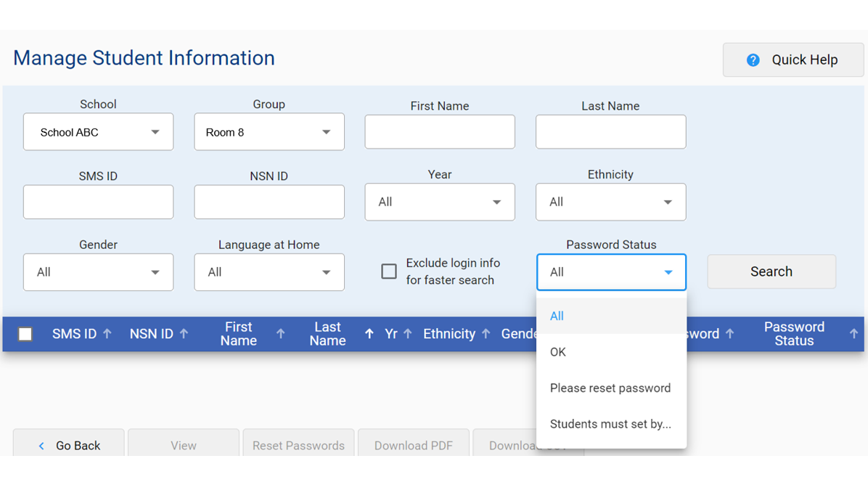Screen dimensions: 868x485
Task: Check the select-all checkbox in table header
Action: (x=25, y=334)
